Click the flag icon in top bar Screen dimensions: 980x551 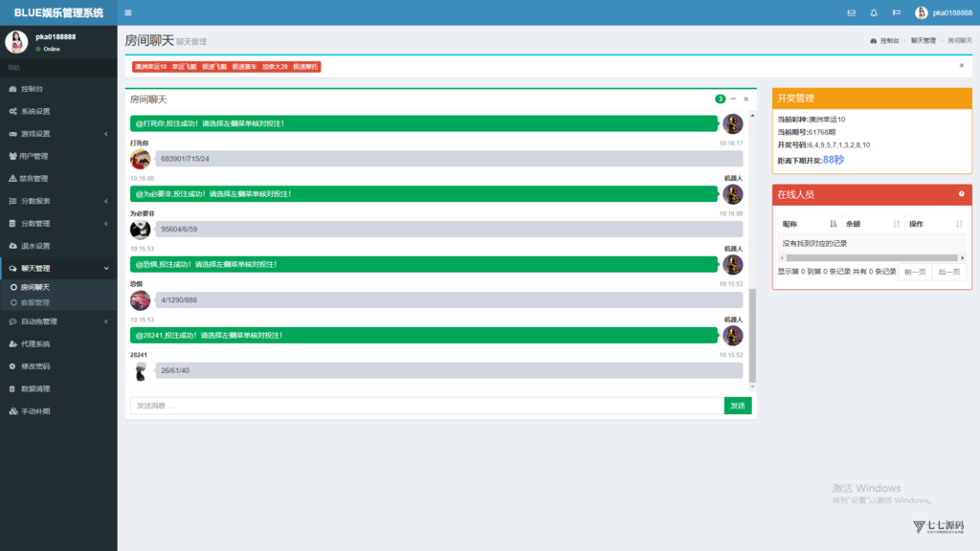coord(896,12)
